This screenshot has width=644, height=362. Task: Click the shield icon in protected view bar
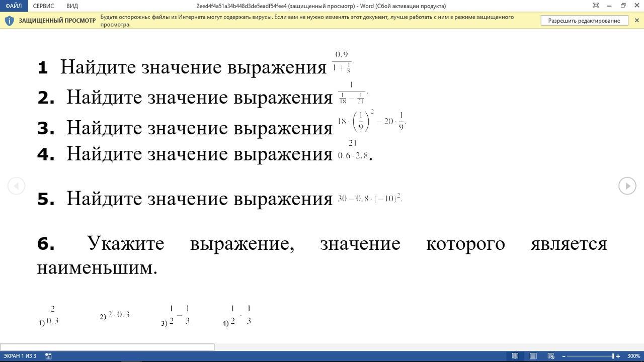point(9,21)
